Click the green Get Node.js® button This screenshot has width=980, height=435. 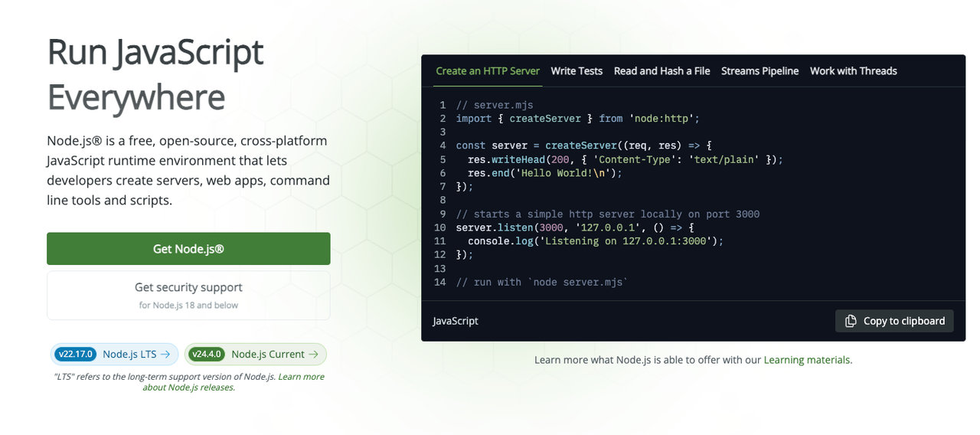[x=188, y=249]
